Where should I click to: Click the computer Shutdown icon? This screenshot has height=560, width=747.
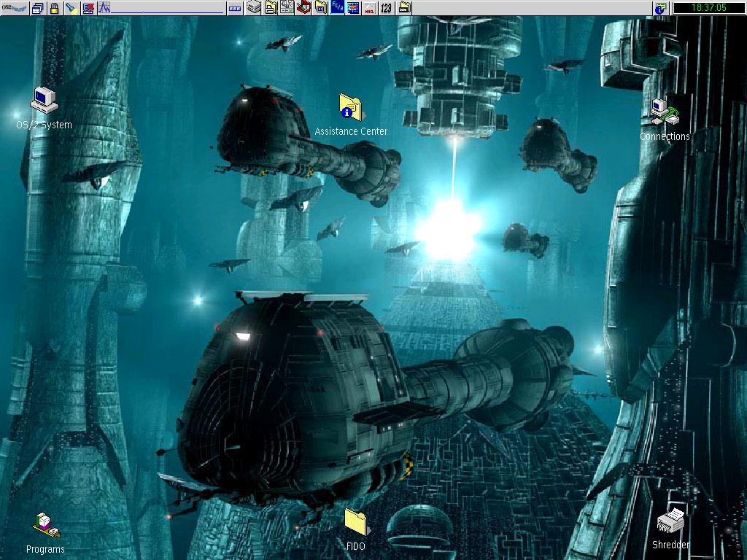click(x=88, y=7)
